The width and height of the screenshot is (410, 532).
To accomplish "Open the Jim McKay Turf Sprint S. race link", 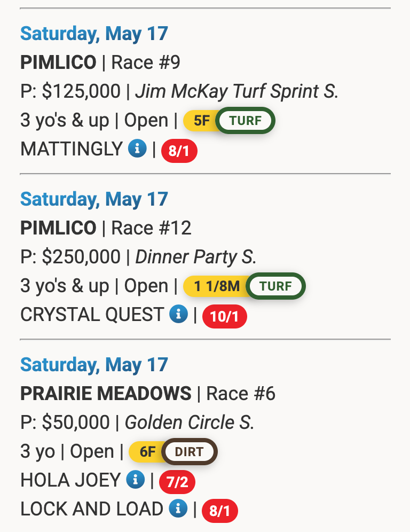I will coord(236,91).
